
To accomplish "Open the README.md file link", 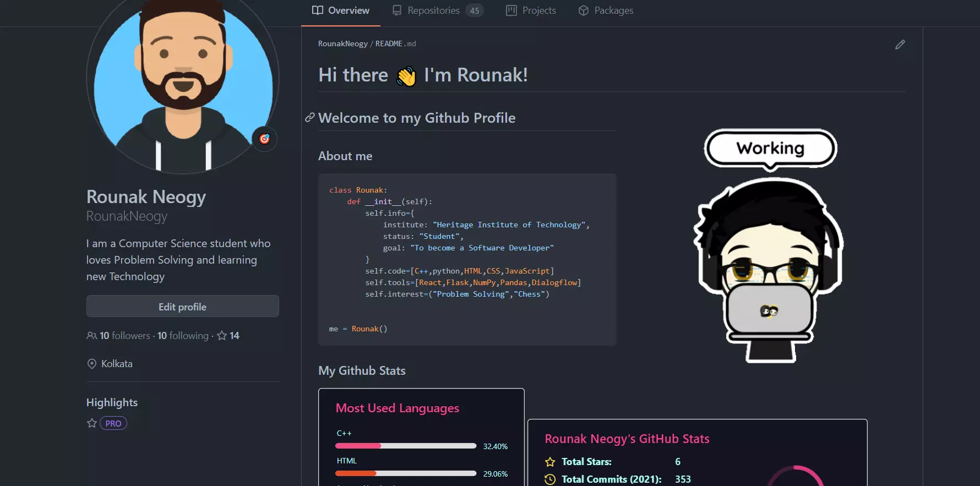I will click(395, 43).
